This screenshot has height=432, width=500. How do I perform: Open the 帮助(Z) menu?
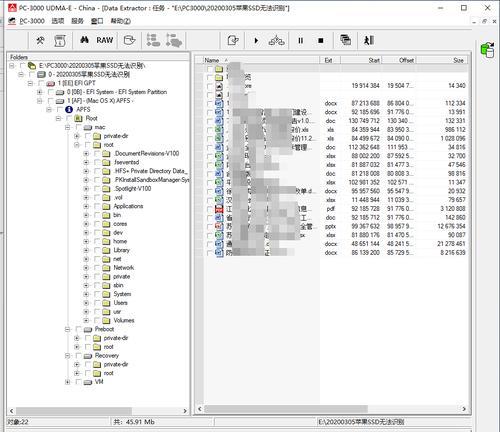(x=120, y=21)
